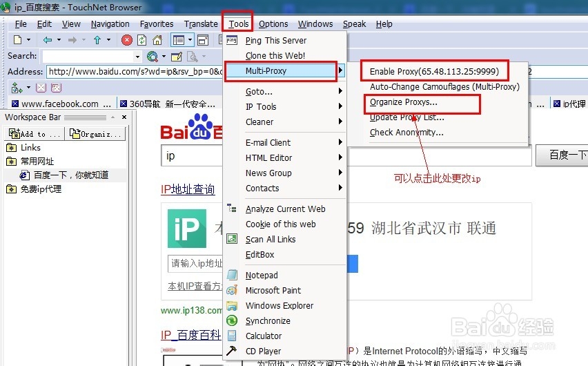Click the blue Back arrow
Image resolution: width=588 pixels, height=366 pixels.
[47, 40]
